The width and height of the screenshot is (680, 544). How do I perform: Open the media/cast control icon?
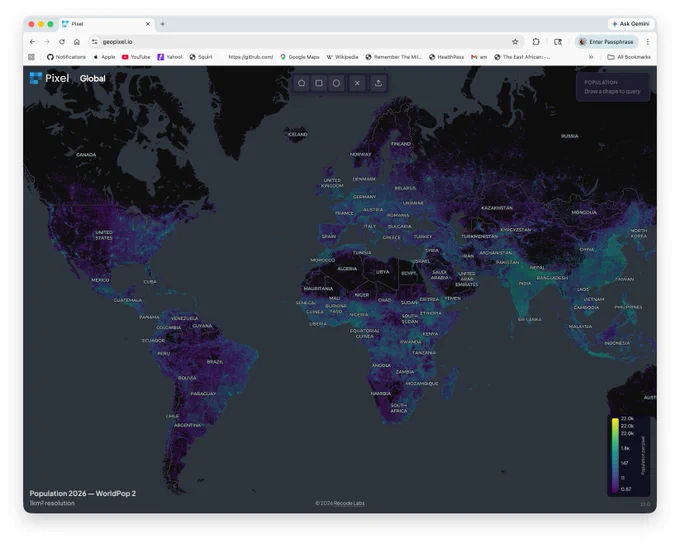click(558, 42)
